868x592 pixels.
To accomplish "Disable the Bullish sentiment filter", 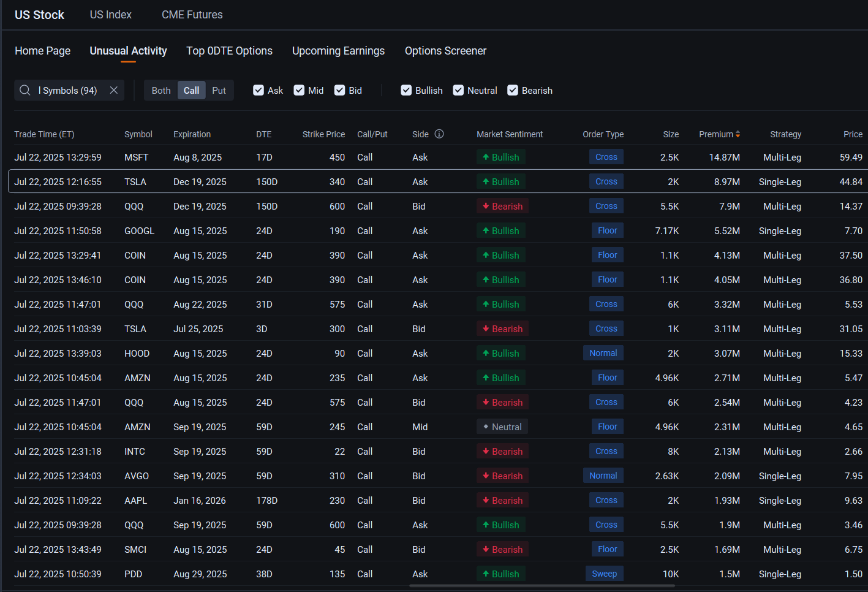I will point(406,90).
